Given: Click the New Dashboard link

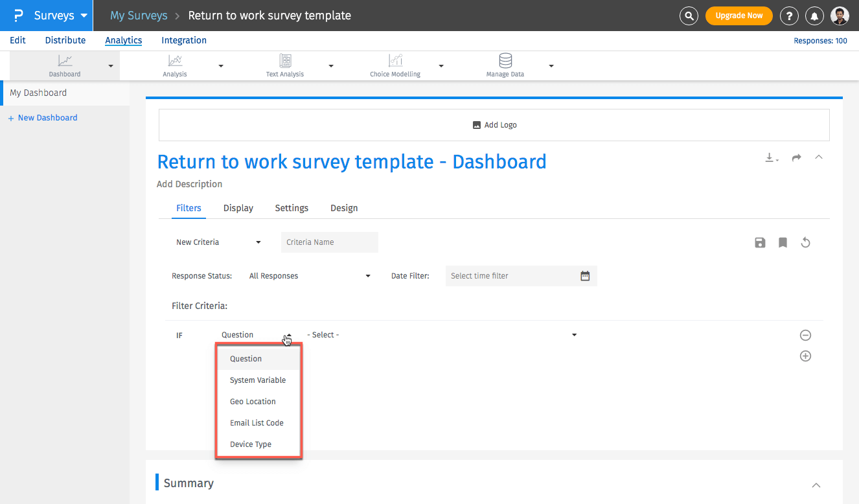Looking at the screenshot, I should click(47, 118).
